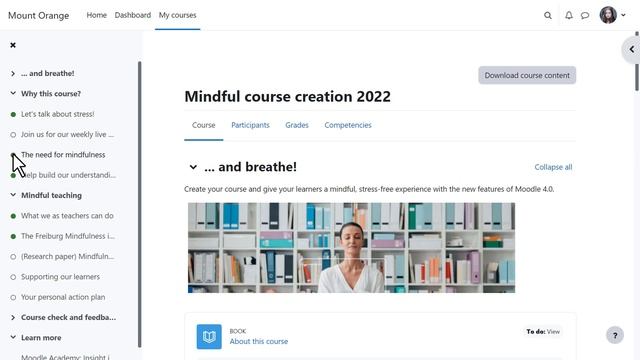Expand '... and breathe!' in course index
The height and width of the screenshot is (360, 640).
[x=13, y=73]
